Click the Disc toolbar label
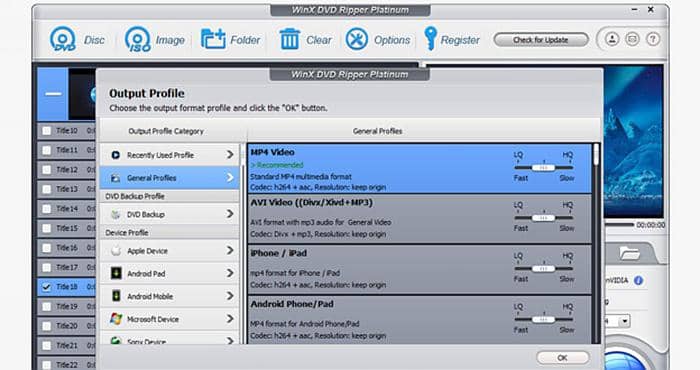Screen dimensions: 700x370 click(94, 40)
